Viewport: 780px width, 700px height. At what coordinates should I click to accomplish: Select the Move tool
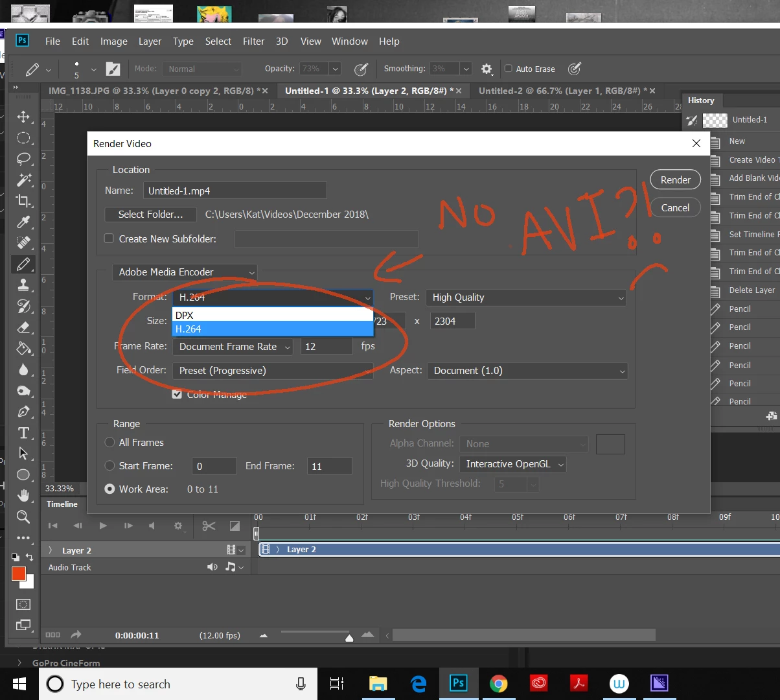click(23, 117)
